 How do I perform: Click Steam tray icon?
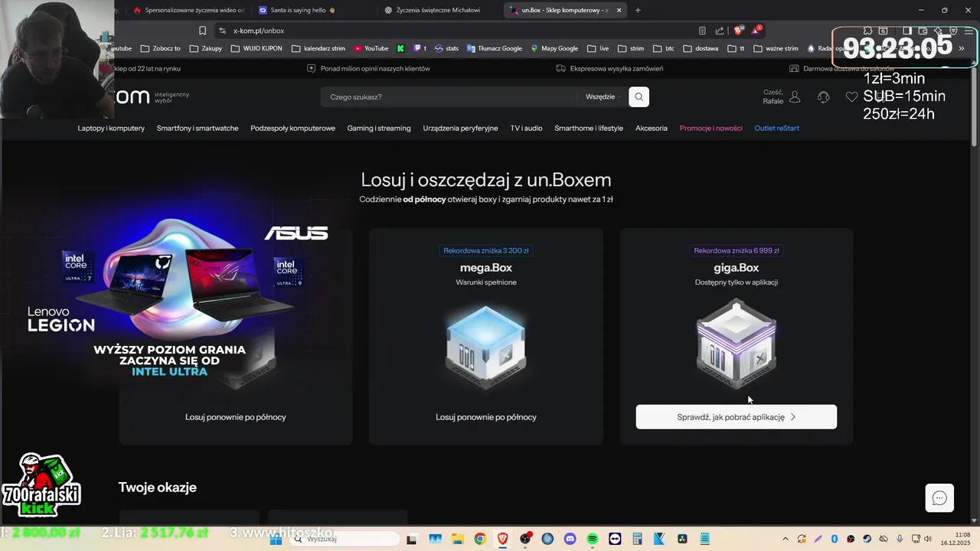pyautogui.click(x=867, y=539)
